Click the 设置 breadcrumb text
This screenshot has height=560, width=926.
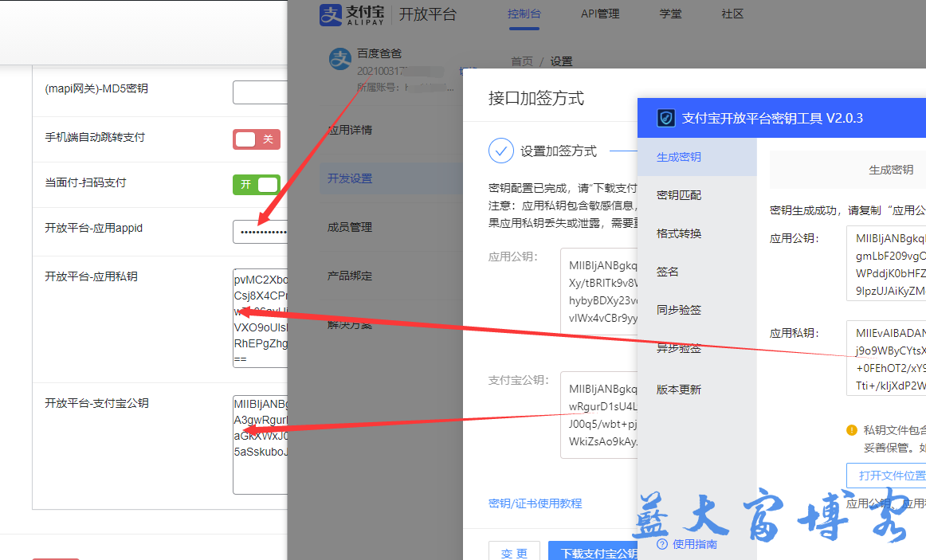(561, 61)
